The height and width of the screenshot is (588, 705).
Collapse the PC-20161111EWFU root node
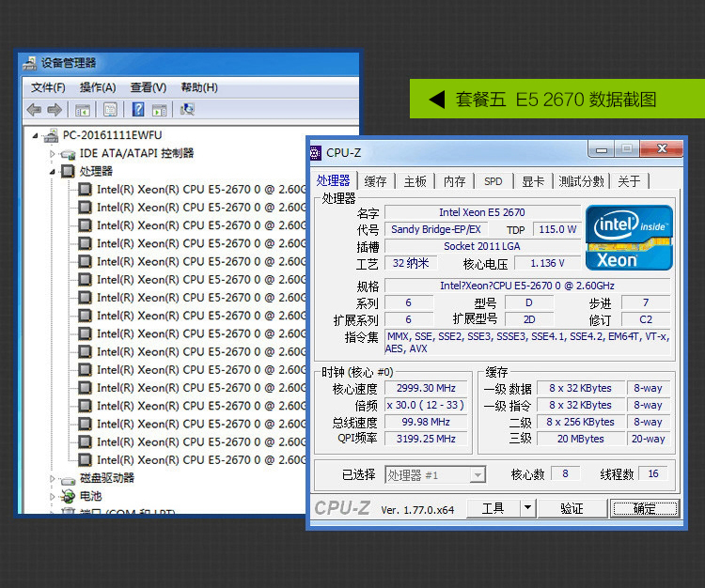coord(36,135)
